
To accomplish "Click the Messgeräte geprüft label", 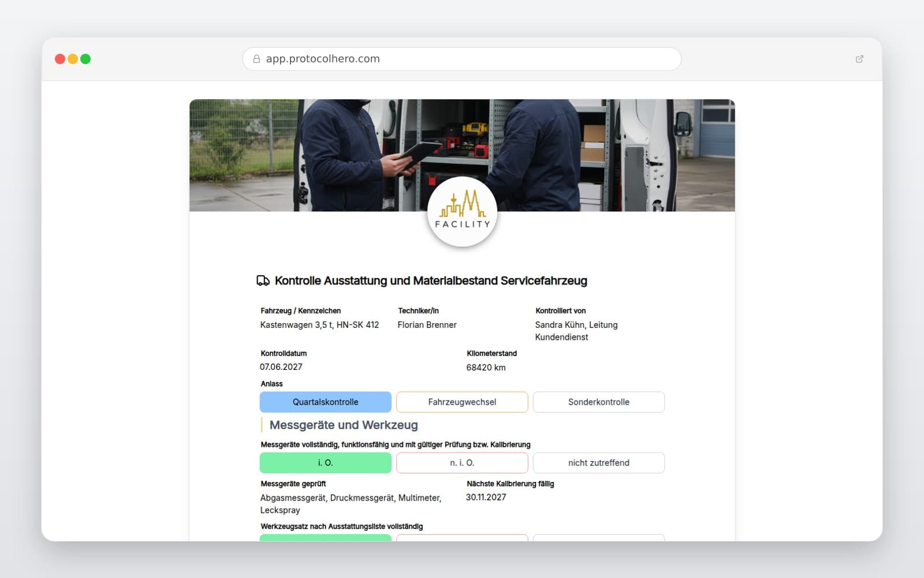I will pyautogui.click(x=293, y=484).
